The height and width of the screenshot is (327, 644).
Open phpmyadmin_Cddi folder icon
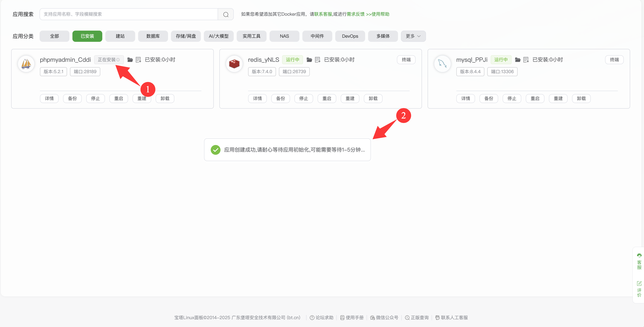(x=130, y=60)
